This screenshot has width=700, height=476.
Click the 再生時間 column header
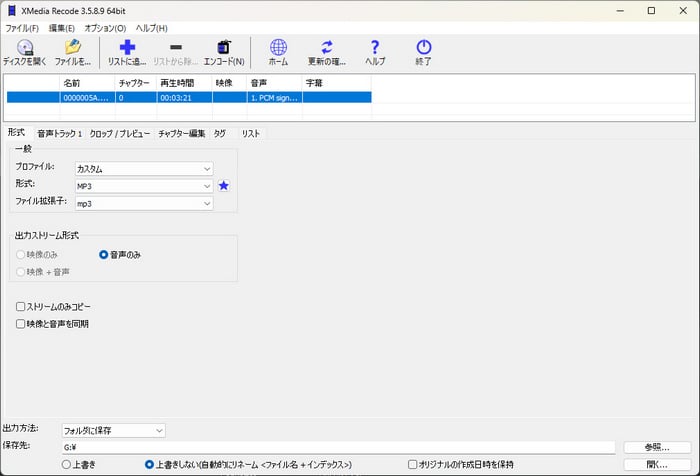click(x=184, y=83)
